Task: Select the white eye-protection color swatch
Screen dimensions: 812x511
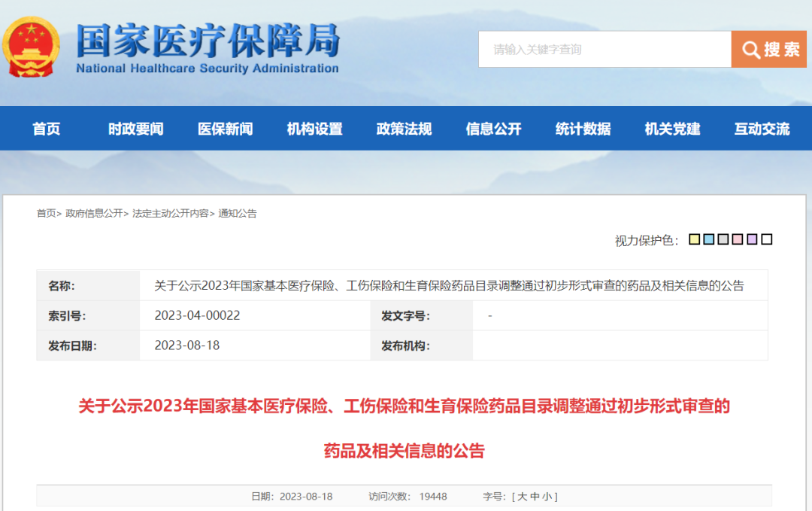Action: (x=766, y=239)
